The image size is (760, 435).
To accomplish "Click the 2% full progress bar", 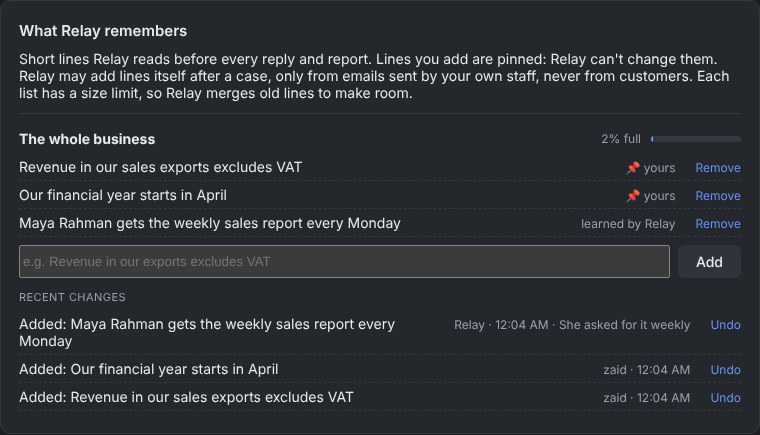I will (x=696, y=139).
